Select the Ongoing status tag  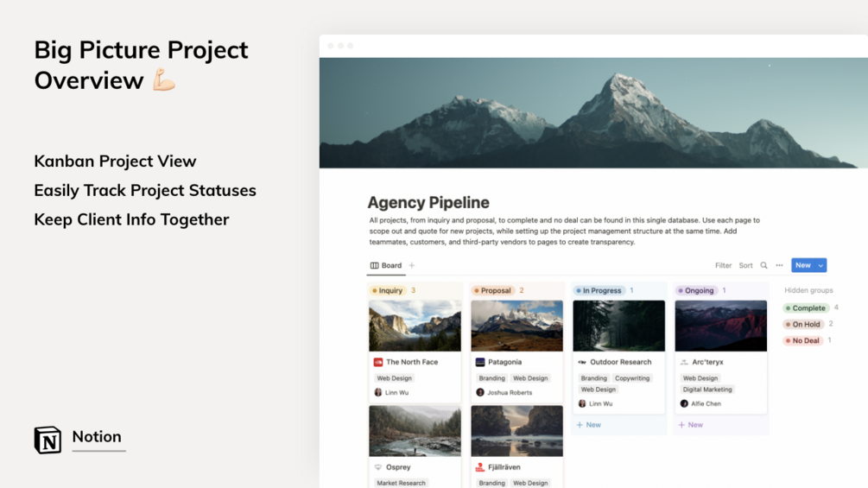696,290
